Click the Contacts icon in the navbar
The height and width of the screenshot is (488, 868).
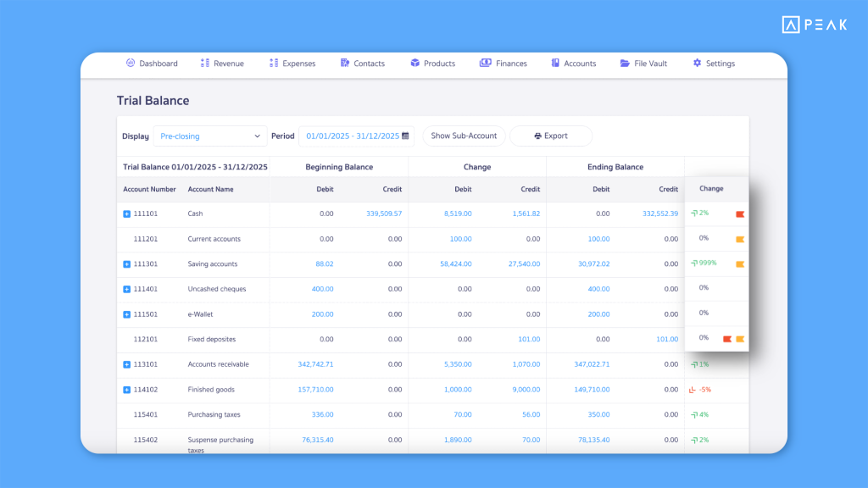tap(344, 63)
